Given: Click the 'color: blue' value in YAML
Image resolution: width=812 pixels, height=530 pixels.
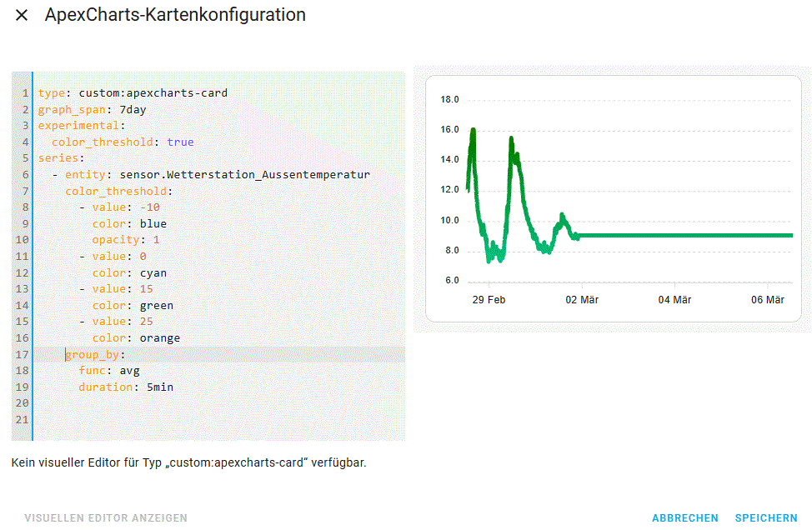Looking at the screenshot, I should (153, 223).
